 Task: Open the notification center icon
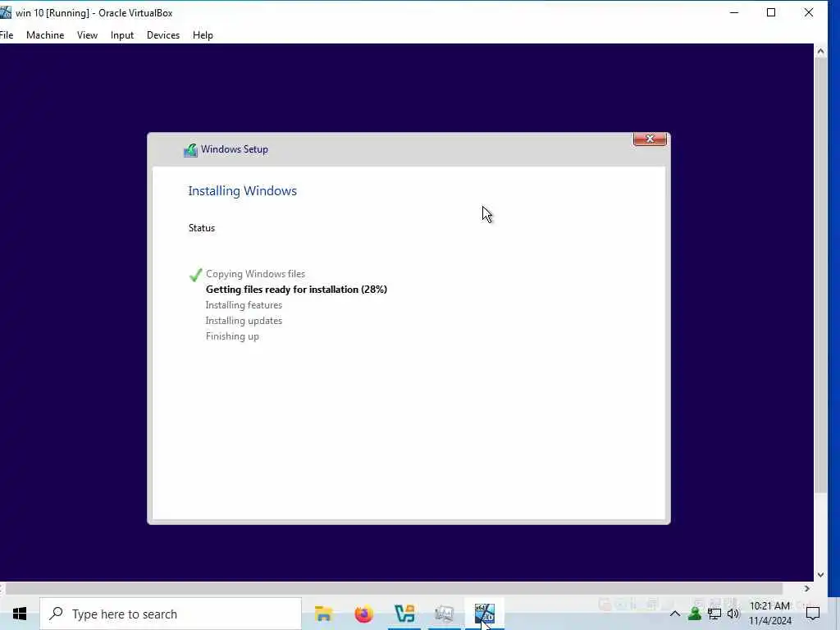tap(813, 614)
